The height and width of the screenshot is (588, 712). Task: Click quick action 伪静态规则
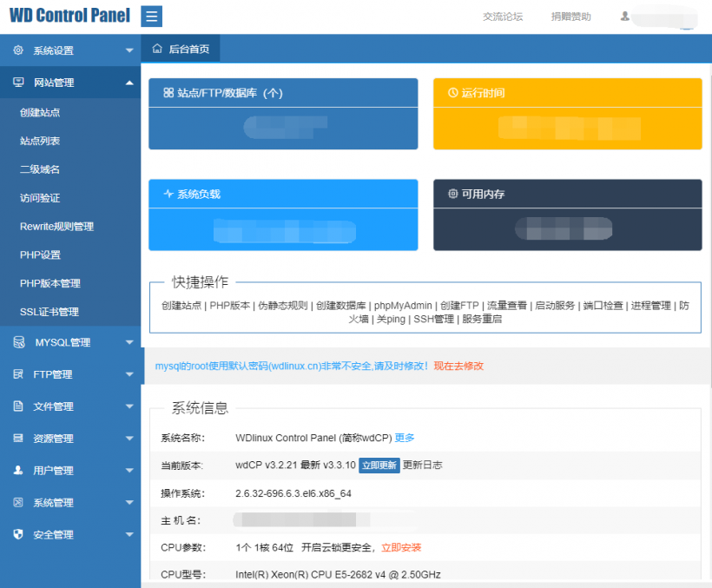click(x=283, y=306)
